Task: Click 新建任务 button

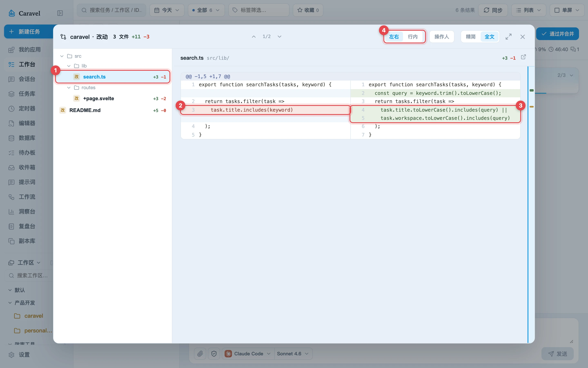Action: pyautogui.click(x=29, y=32)
